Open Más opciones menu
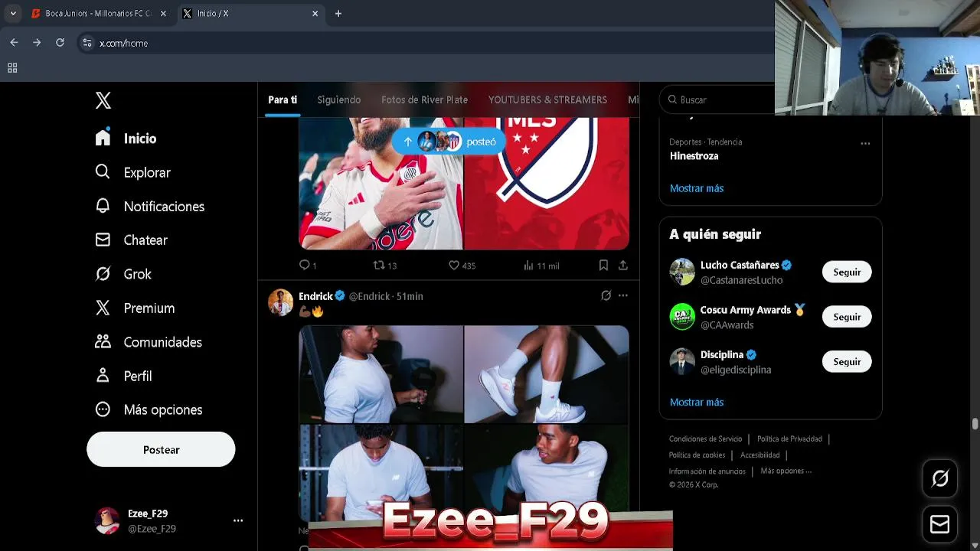Screen dimensions: 980x551 [x=149, y=409]
